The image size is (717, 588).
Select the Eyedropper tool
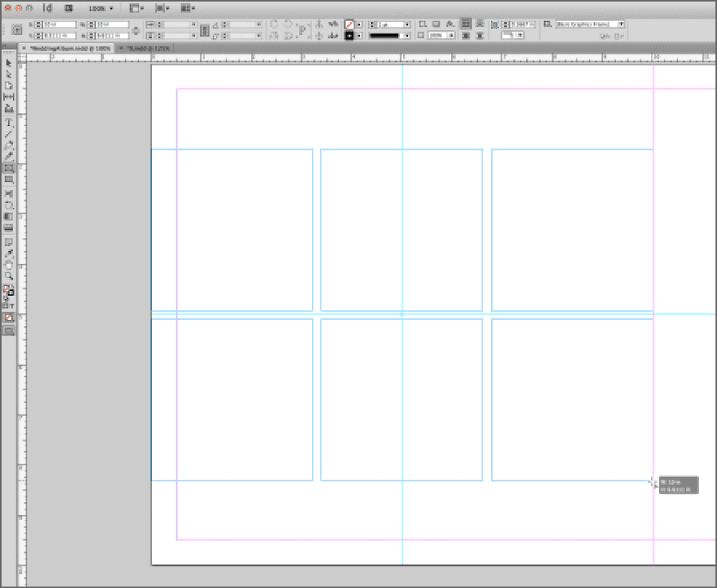click(x=9, y=253)
